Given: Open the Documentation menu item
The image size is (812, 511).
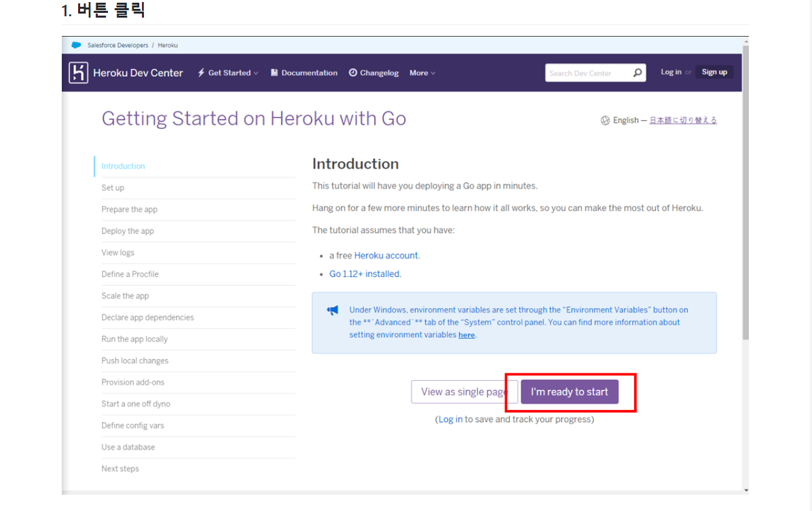Looking at the screenshot, I should click(304, 73).
